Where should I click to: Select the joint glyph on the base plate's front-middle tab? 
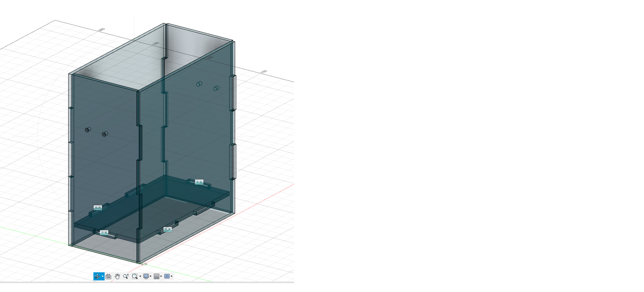[168, 229]
